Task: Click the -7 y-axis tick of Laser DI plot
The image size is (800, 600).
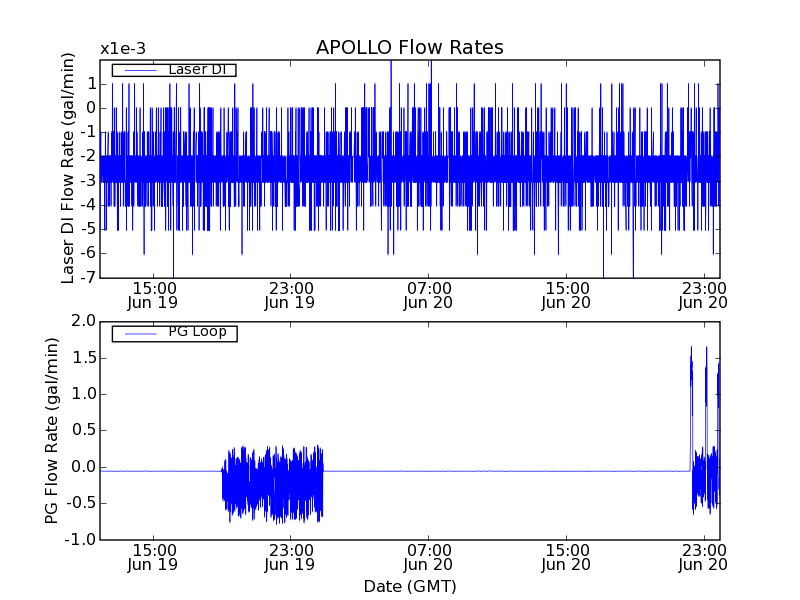Action: coord(88,277)
